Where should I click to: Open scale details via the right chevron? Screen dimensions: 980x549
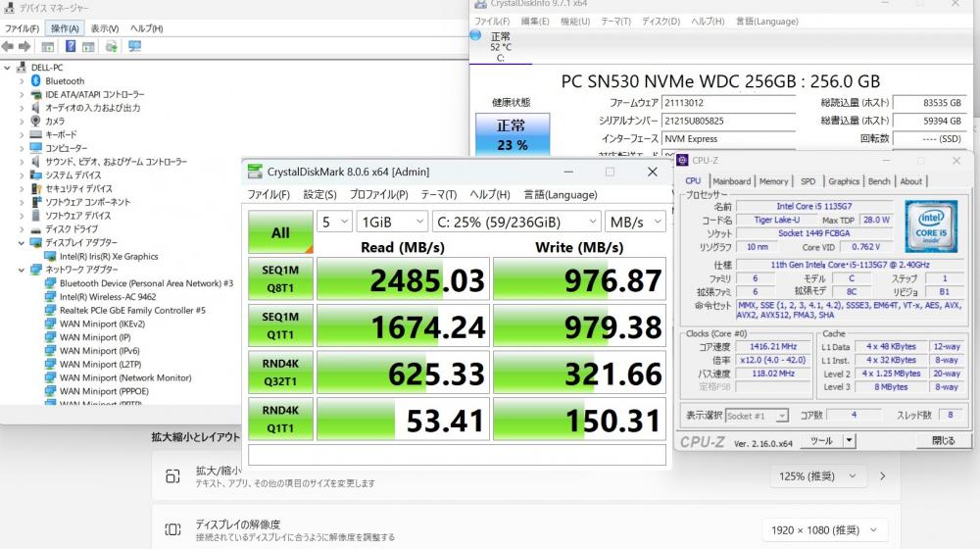[883, 476]
